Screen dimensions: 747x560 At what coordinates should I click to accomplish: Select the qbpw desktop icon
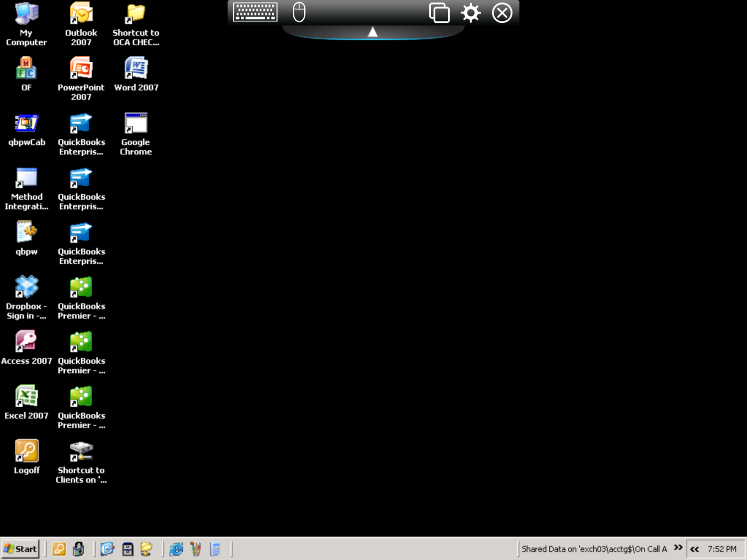[x=26, y=238]
